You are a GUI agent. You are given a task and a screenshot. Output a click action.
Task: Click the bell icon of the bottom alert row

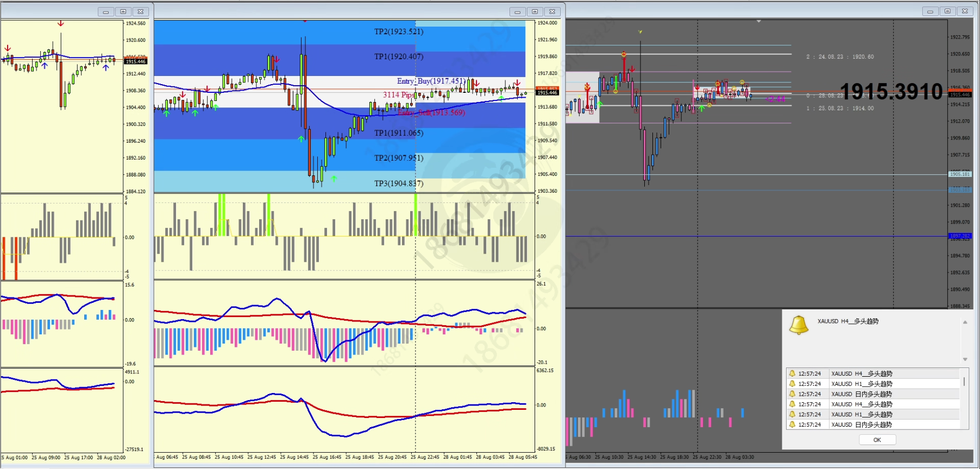(x=792, y=424)
